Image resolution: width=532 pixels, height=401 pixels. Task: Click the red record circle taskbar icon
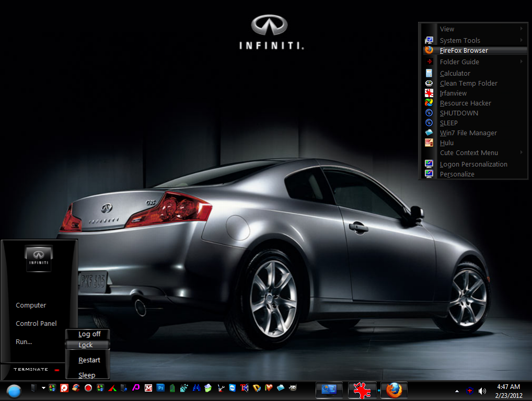pyautogui.click(x=88, y=388)
